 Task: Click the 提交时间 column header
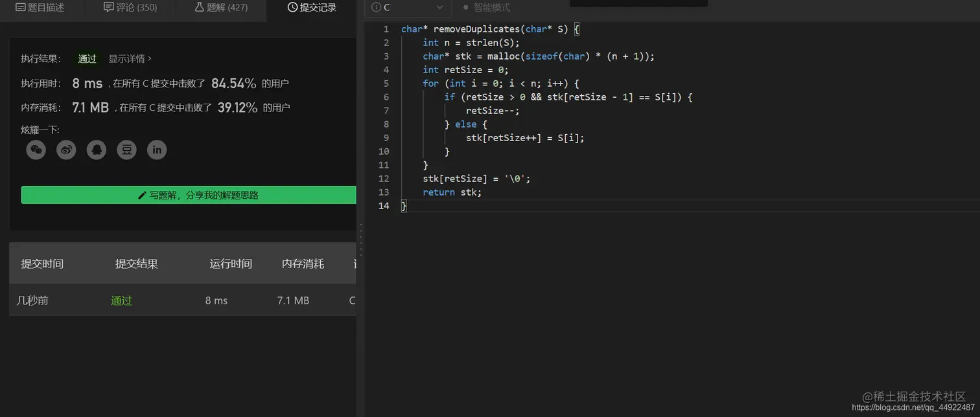[x=42, y=264]
